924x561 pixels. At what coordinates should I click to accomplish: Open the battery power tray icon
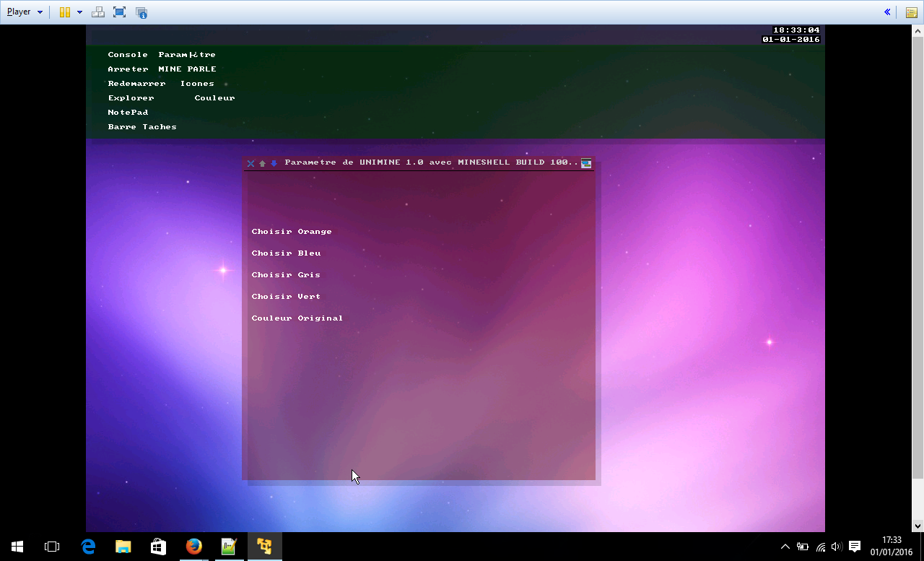[x=803, y=547]
